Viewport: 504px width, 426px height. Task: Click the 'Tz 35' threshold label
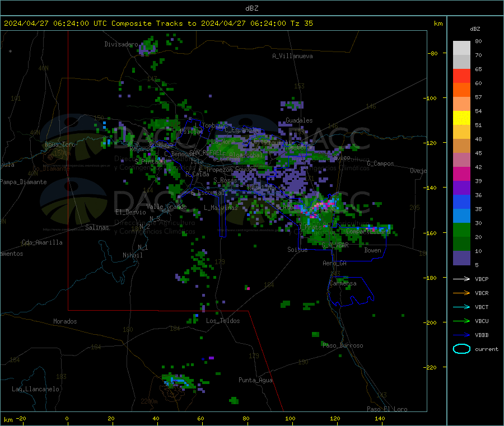pyautogui.click(x=301, y=24)
